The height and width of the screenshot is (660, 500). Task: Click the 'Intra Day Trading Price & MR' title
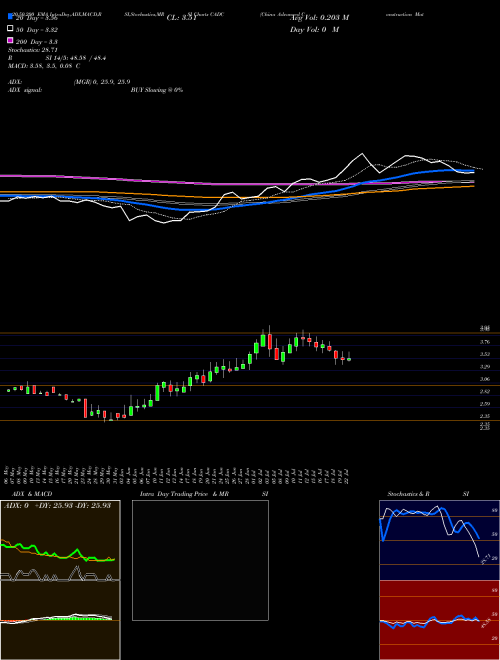(x=184, y=494)
